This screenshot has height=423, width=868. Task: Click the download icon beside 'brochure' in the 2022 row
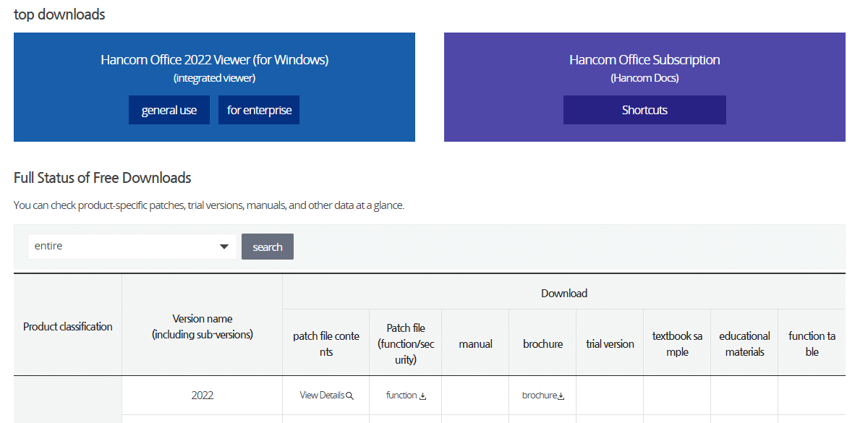tap(561, 396)
